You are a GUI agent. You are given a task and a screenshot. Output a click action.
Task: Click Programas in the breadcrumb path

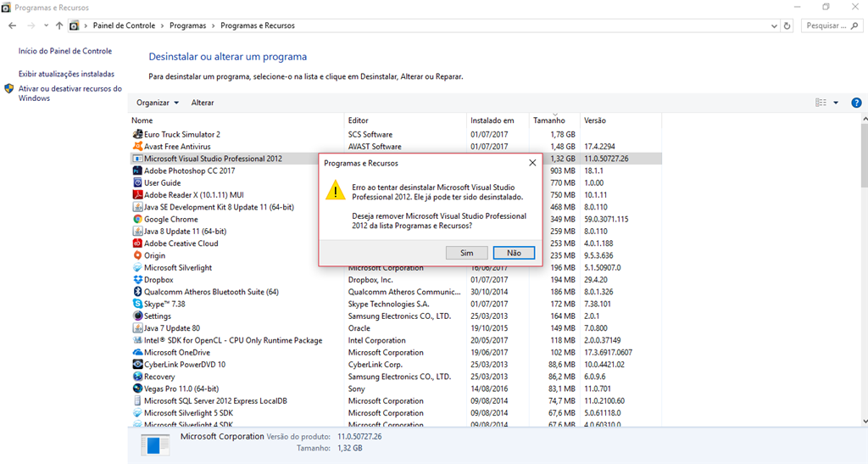(187, 25)
